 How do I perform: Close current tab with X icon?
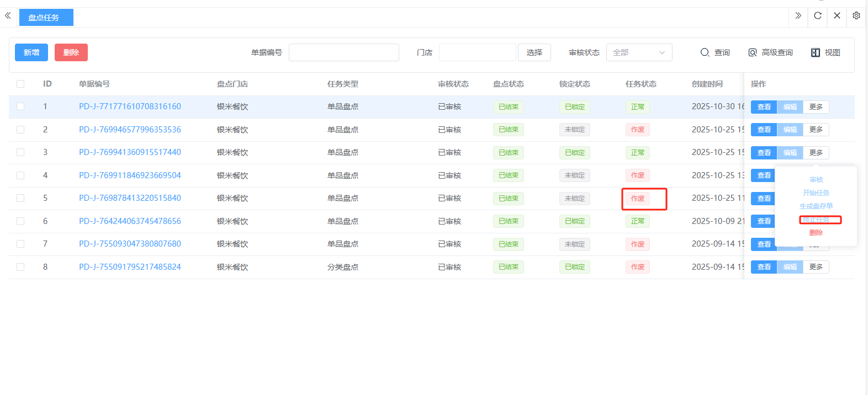click(x=837, y=16)
